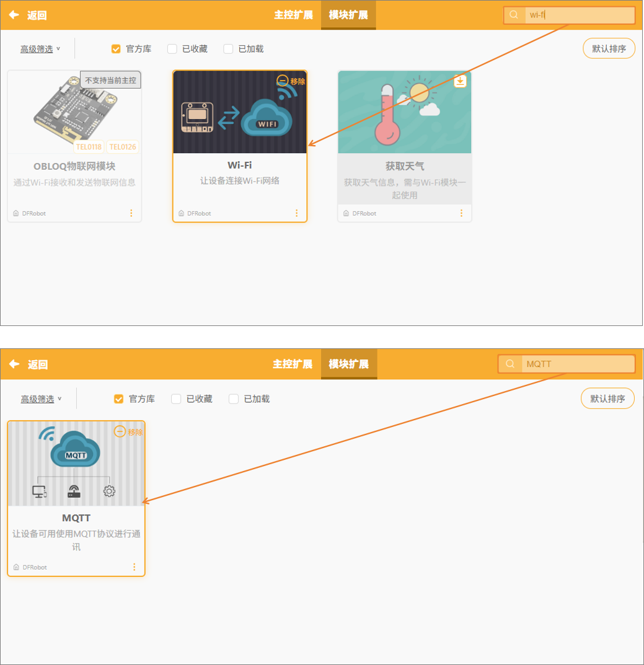Image resolution: width=644 pixels, height=665 pixels.
Task: Uncheck 官方库 in the top wi-fi panel
Action: [116, 49]
